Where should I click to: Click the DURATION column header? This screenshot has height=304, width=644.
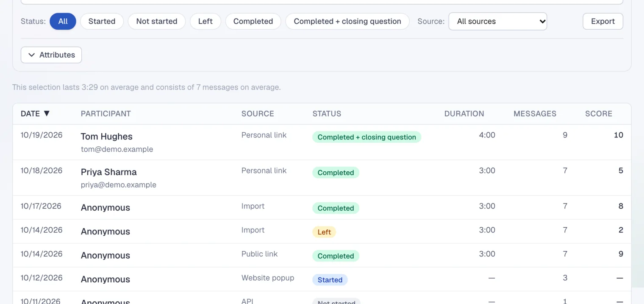coord(464,114)
